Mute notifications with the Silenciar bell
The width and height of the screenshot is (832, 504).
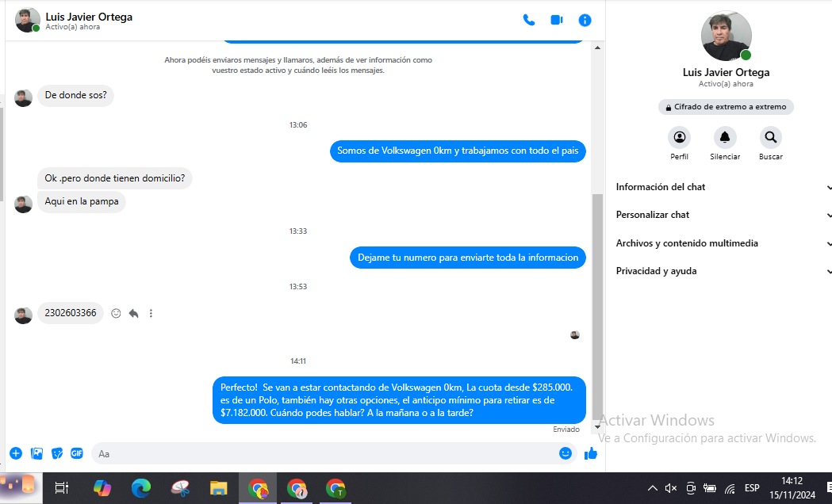(x=724, y=137)
